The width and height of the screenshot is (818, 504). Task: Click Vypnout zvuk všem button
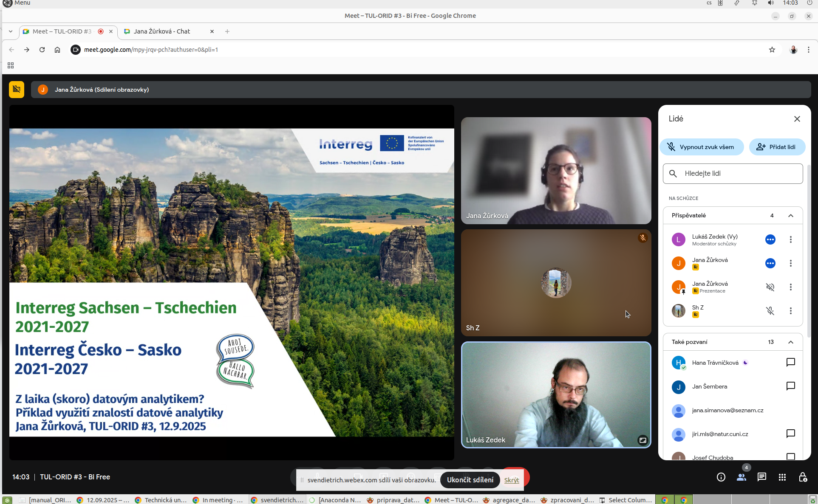pyautogui.click(x=702, y=147)
